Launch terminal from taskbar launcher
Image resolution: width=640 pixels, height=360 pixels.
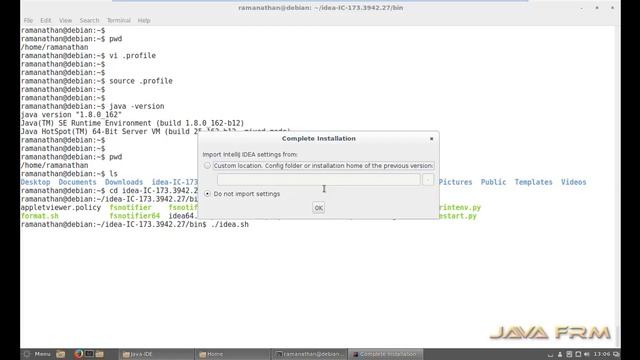coord(89,354)
